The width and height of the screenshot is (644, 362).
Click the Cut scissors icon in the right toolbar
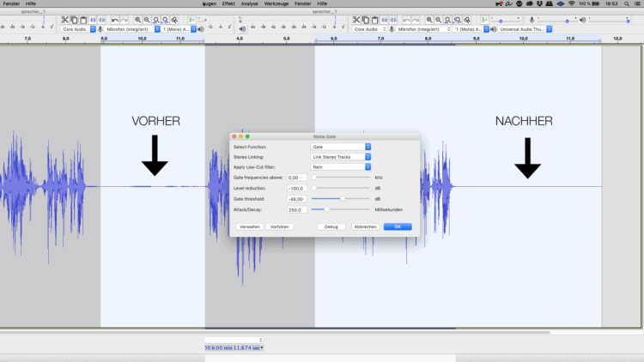point(355,20)
